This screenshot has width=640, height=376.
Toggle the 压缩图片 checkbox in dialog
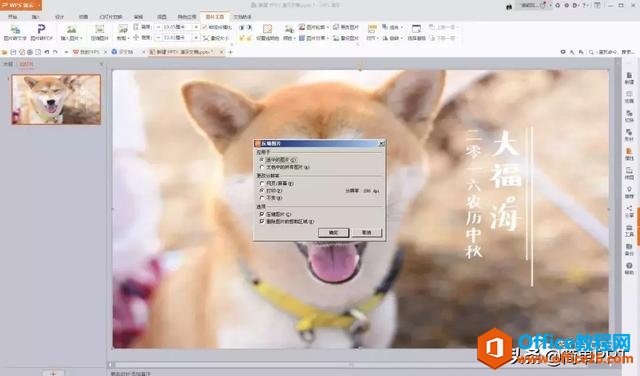[x=262, y=214]
